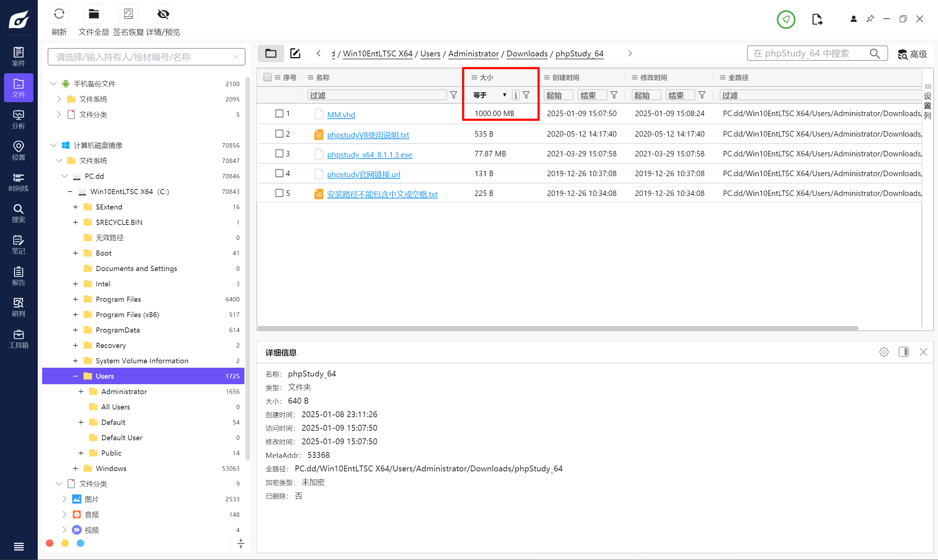Open the 笔记 notes sidebar section
Viewport: 938px width, 560px height.
(18, 245)
